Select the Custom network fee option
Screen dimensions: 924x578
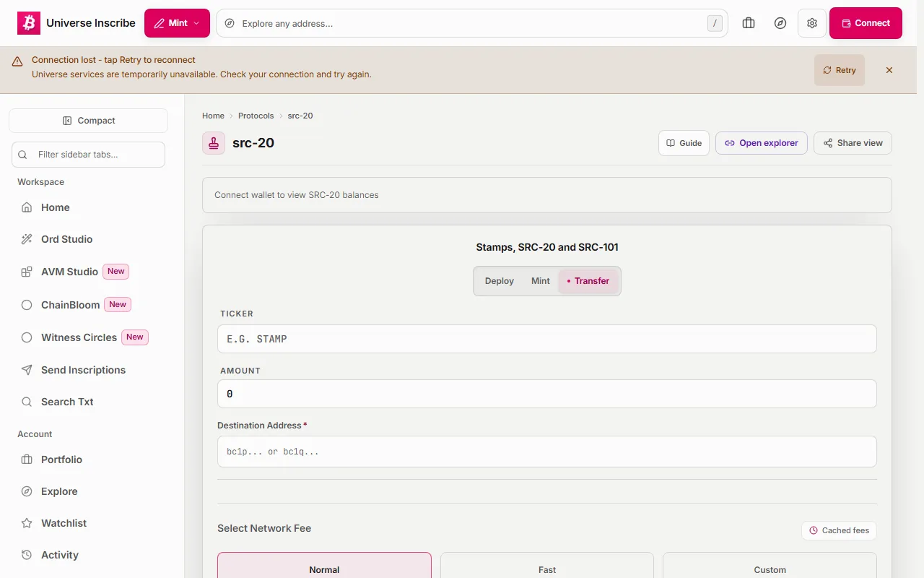(770, 566)
